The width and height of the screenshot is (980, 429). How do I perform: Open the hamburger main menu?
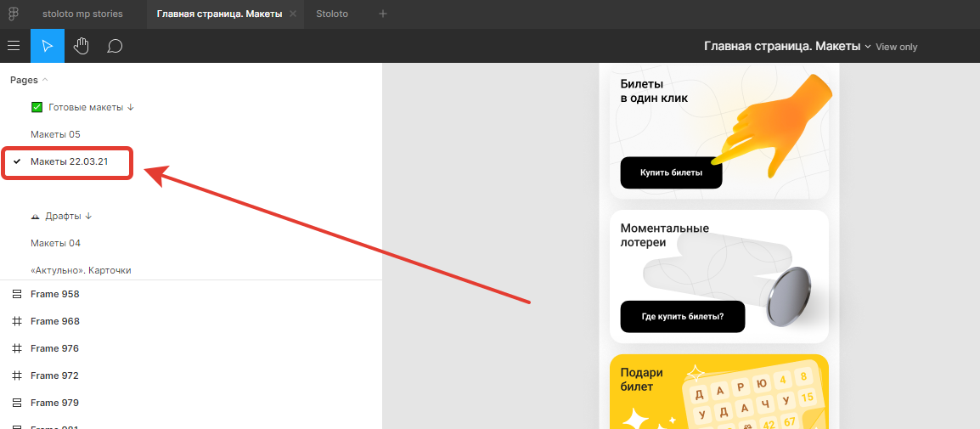tap(14, 46)
